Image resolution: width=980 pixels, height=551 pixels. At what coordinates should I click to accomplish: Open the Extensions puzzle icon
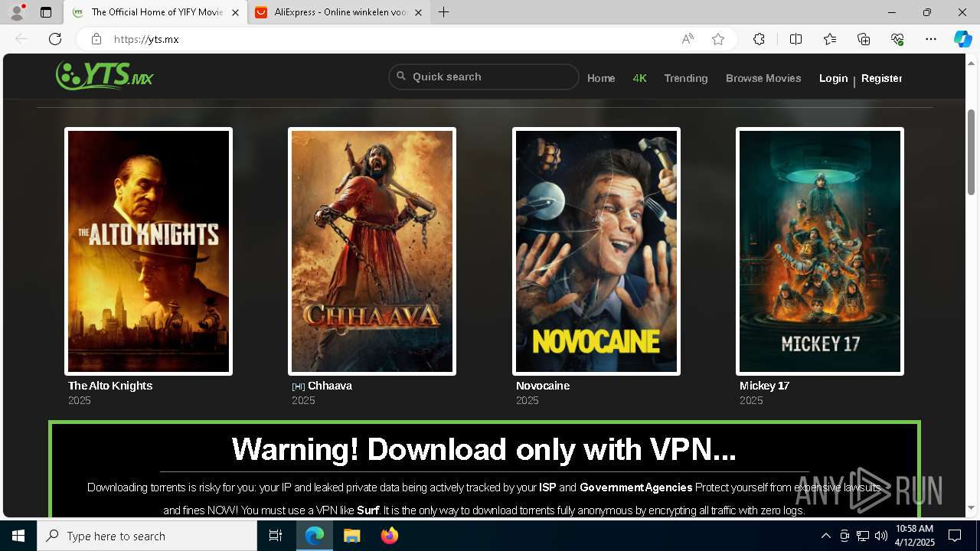tap(759, 39)
